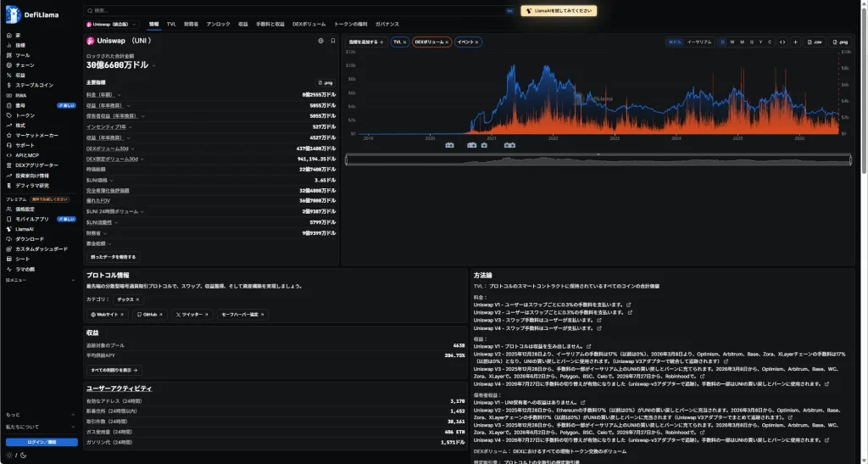Click the home (家) icon in sidebar

(8, 36)
